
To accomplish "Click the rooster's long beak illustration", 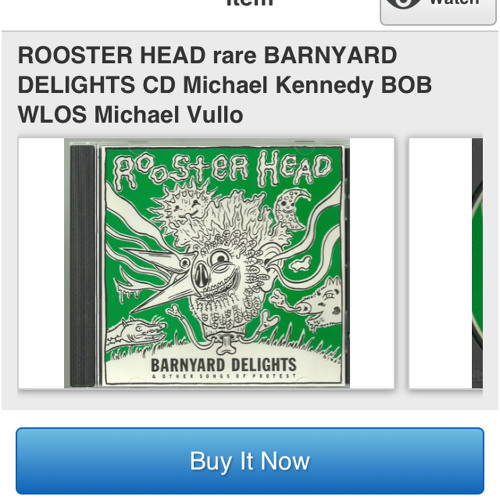I will tap(157, 283).
